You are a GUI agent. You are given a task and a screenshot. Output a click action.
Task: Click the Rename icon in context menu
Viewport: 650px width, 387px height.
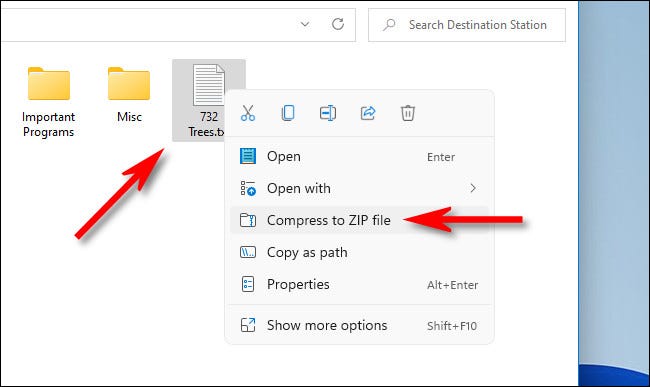327,113
